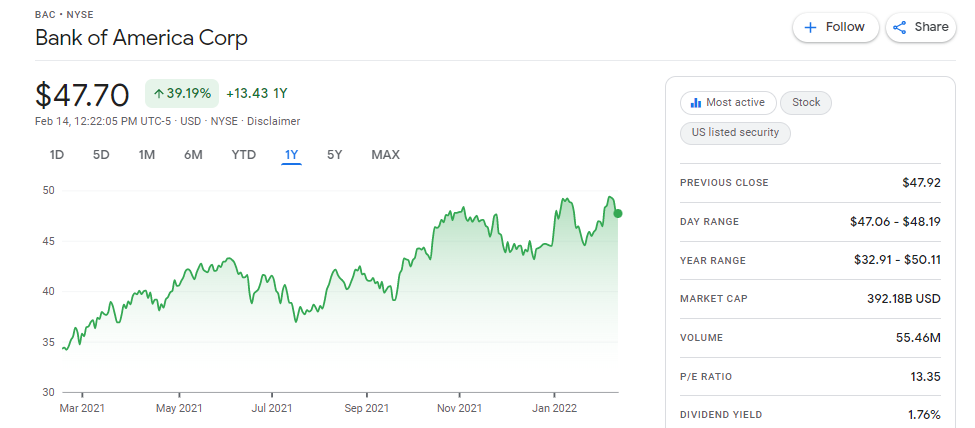Image resolution: width=975 pixels, height=428 pixels.
Task: Switch chart to YTD range
Action: [x=244, y=155]
